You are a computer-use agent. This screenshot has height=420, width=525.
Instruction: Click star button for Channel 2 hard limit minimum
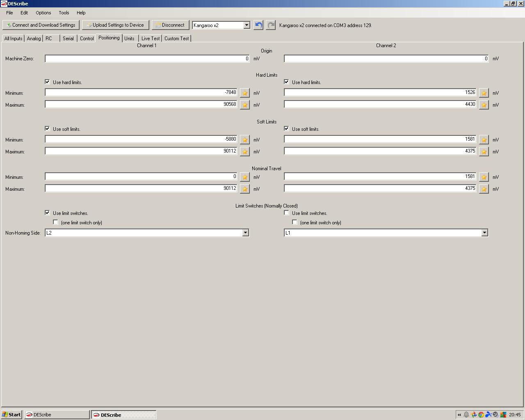coord(484,93)
